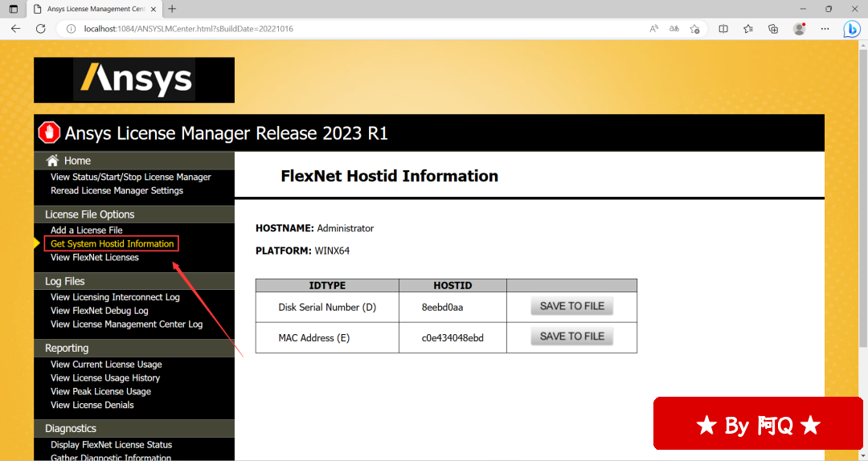Open the Bing chat sidebar icon
Screen dimensions: 868x461
coord(851,29)
